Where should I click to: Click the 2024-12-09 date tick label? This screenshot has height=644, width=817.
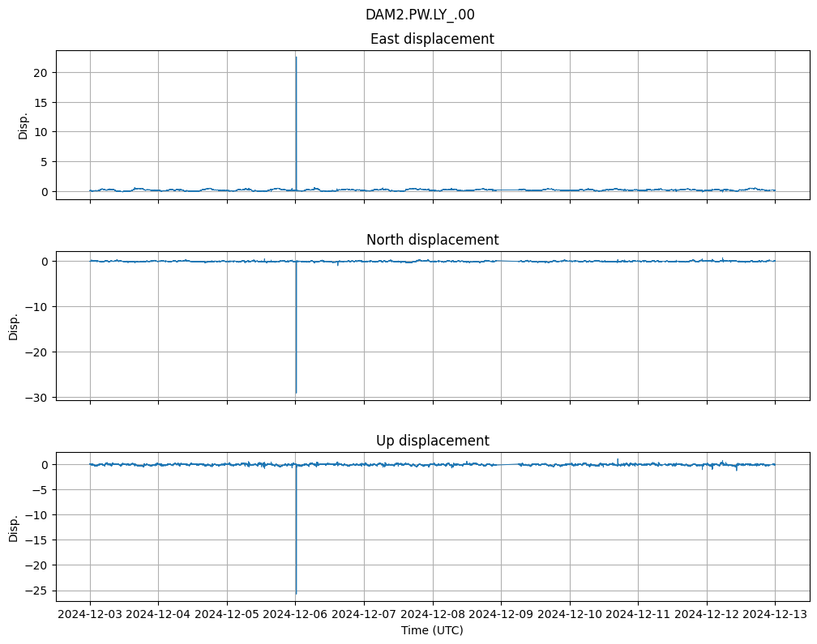coord(501,615)
